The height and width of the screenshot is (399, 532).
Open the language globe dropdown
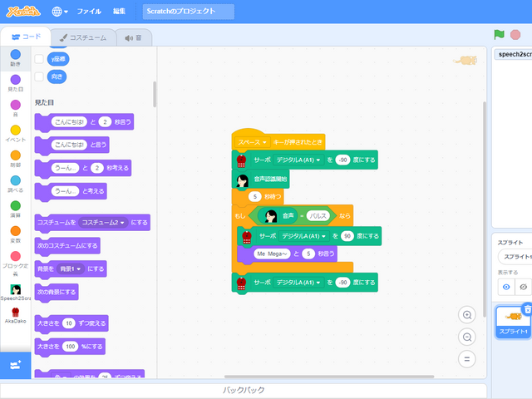pyautogui.click(x=61, y=12)
